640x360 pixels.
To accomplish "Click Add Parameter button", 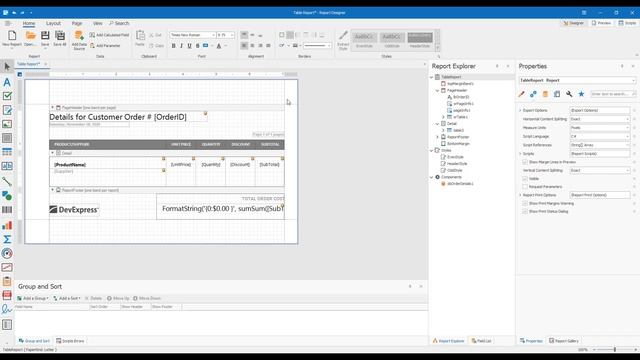I will (105, 46).
